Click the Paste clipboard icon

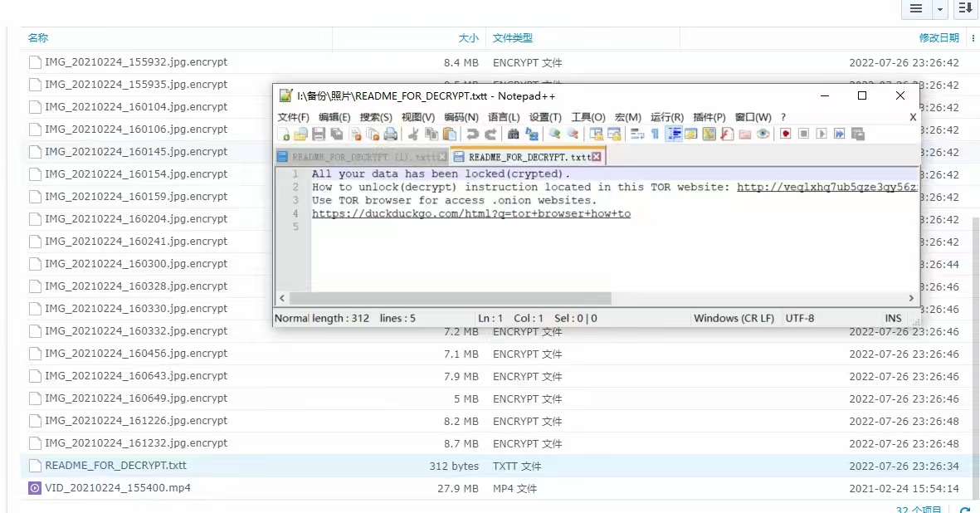450,134
